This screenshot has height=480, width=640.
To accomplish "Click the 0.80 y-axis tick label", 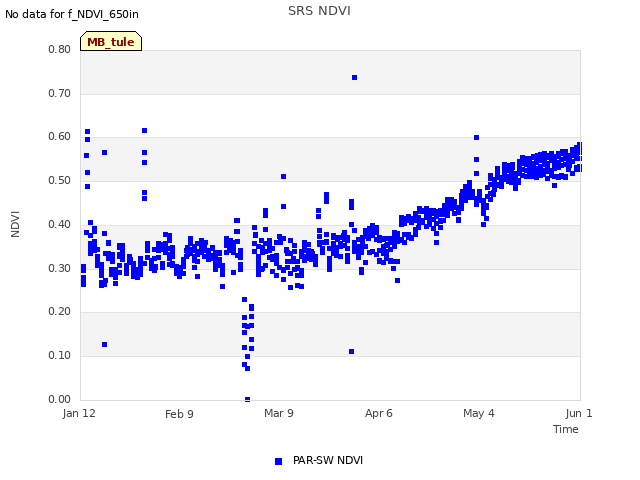I will pyautogui.click(x=60, y=49).
